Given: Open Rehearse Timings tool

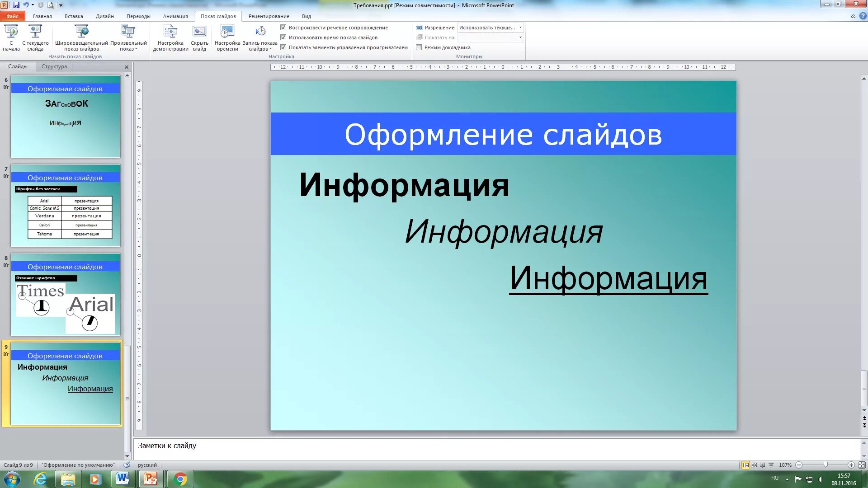Looking at the screenshot, I should pyautogui.click(x=227, y=32).
